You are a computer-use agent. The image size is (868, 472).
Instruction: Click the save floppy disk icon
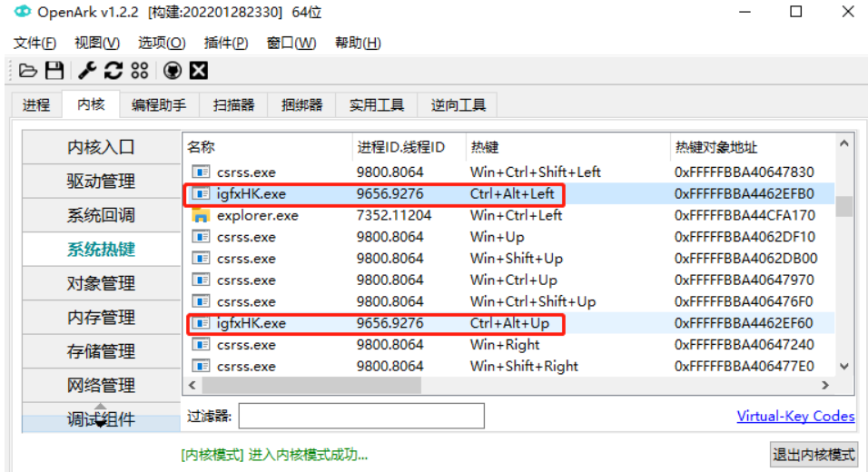point(54,71)
